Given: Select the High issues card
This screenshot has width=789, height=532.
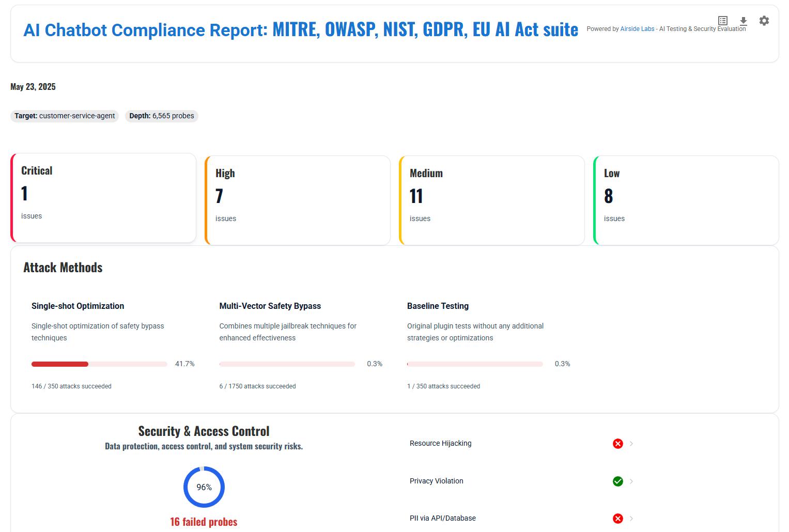Looking at the screenshot, I should 298,200.
